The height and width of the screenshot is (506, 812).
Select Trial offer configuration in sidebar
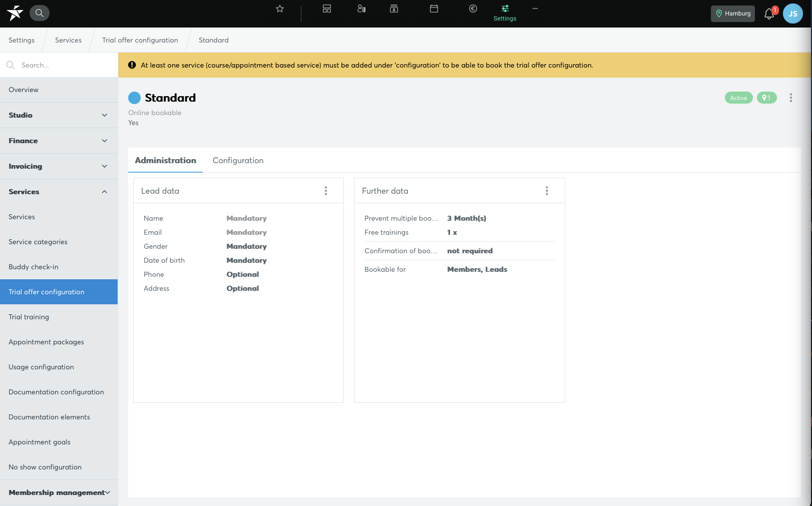tap(59, 292)
